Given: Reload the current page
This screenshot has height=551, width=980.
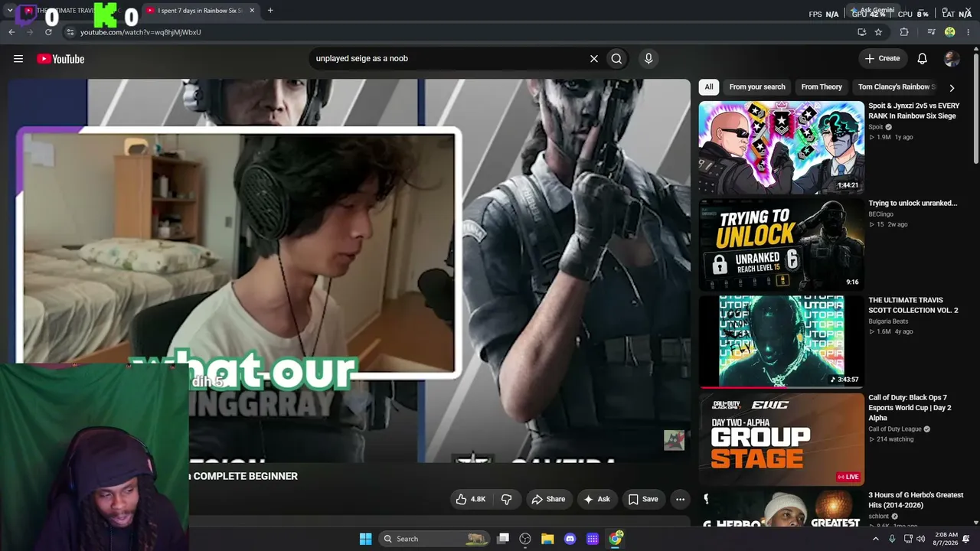Looking at the screenshot, I should (x=49, y=32).
